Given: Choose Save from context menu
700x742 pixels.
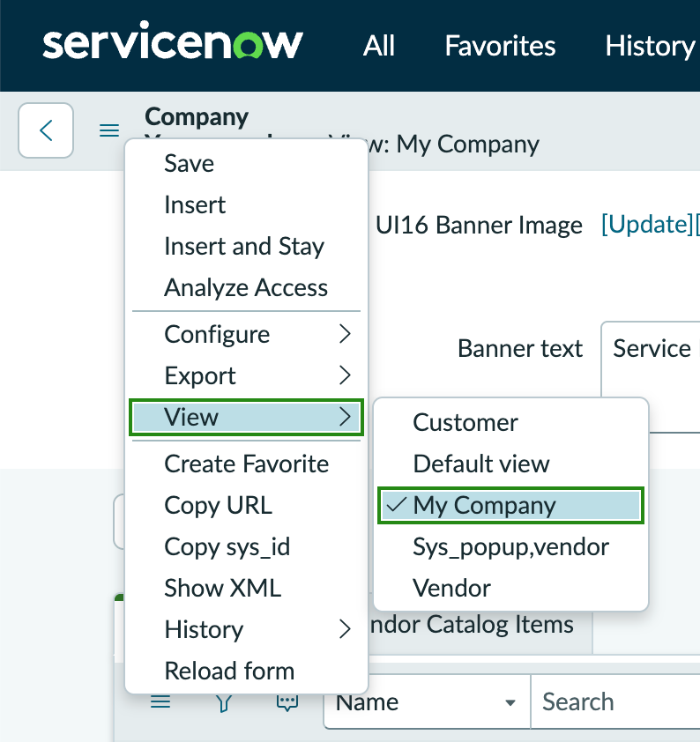Looking at the screenshot, I should click(246, 164).
